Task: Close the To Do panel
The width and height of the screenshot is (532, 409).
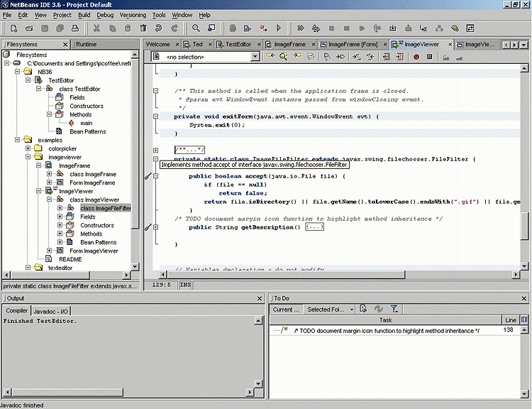Action: tap(524, 298)
